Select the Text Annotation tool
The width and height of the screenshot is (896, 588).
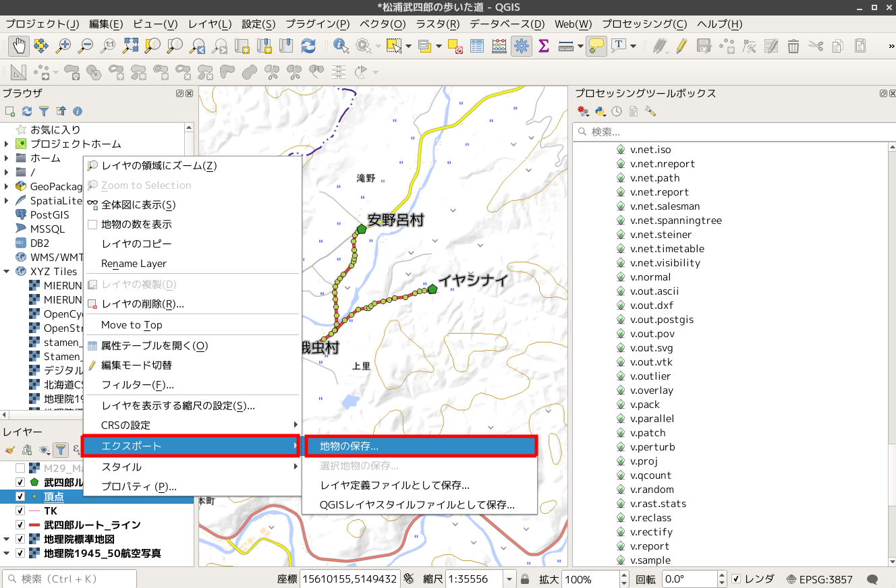[619, 46]
